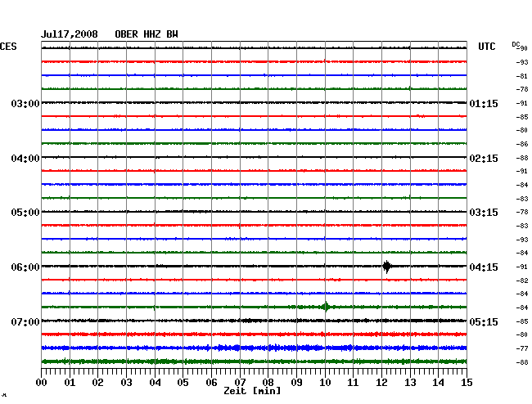Select minute tick label 13
Image resolution: width=532 pixels, height=404 pixels.
[410, 383]
